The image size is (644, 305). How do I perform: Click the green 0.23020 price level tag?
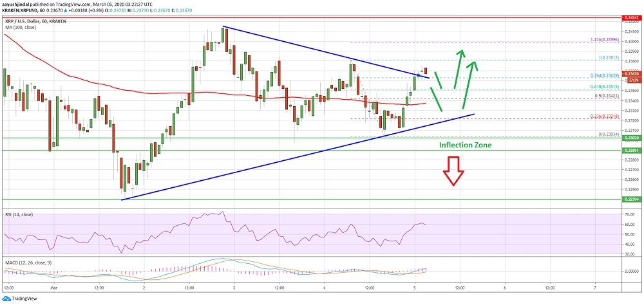(x=630, y=138)
